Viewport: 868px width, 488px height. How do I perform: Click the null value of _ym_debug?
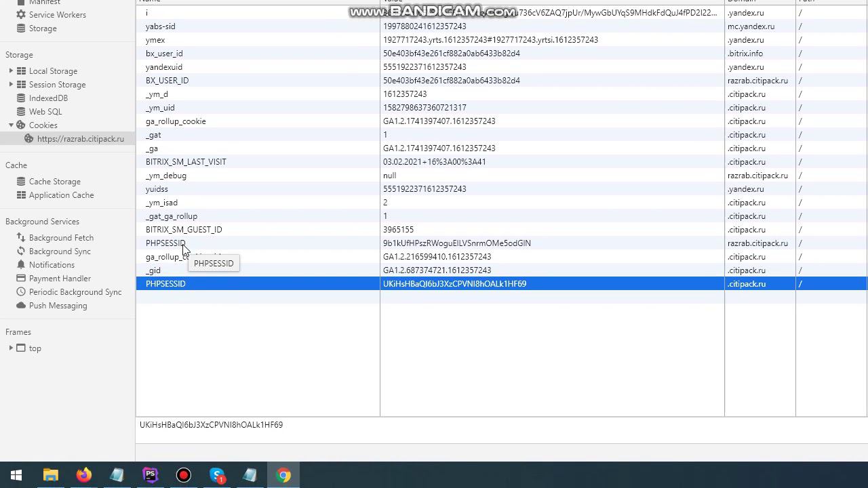pyautogui.click(x=389, y=175)
